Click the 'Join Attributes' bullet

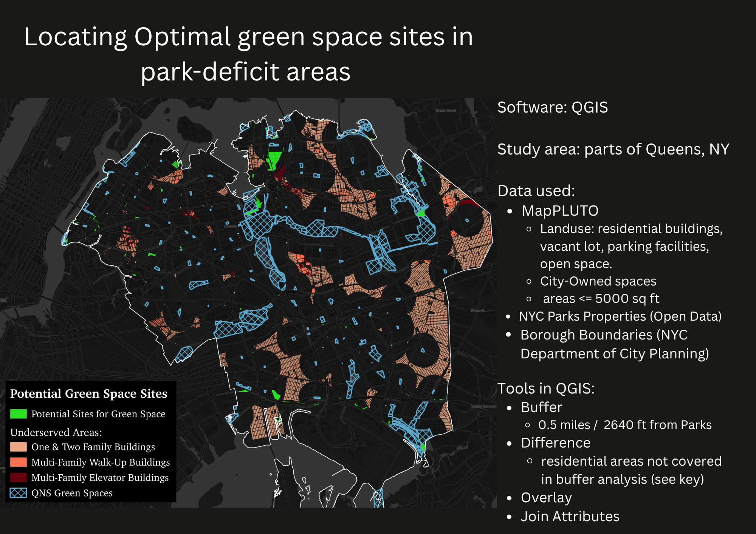tap(570, 517)
